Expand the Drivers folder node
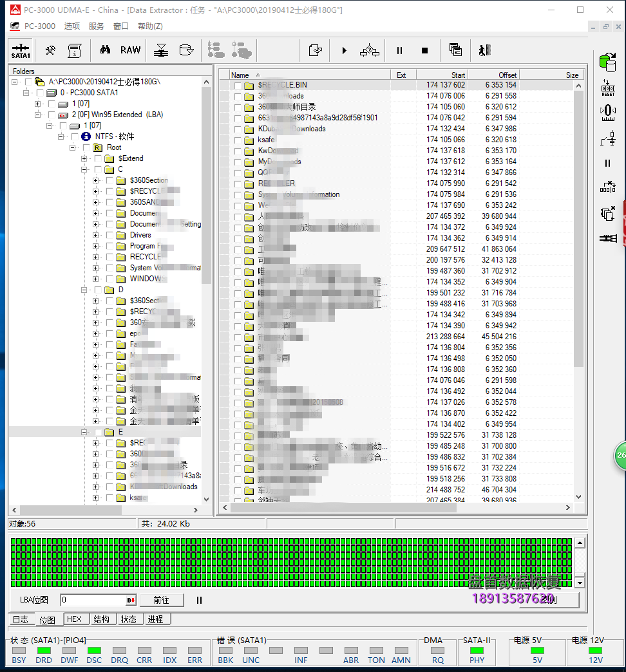 (95, 236)
